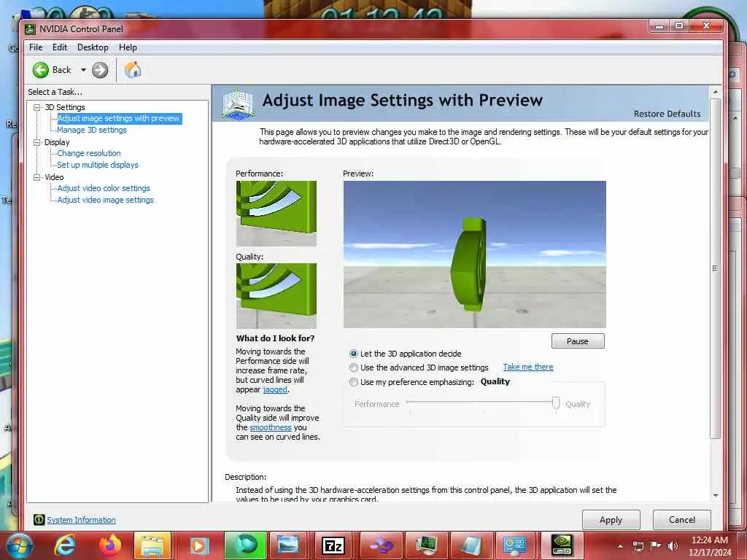Open 7-Zip from the taskbar
747x560 pixels.
[x=333, y=545]
